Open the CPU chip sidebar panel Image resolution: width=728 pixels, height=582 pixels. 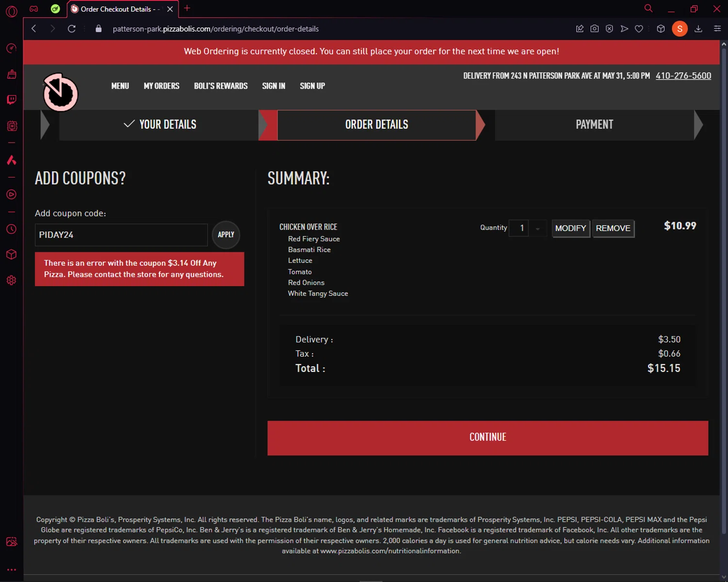coord(12,126)
